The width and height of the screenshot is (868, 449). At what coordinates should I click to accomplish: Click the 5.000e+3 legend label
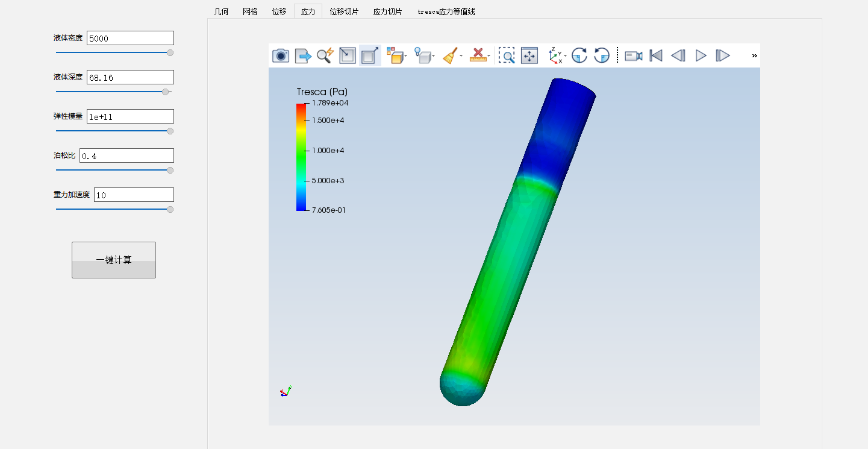[x=328, y=180]
